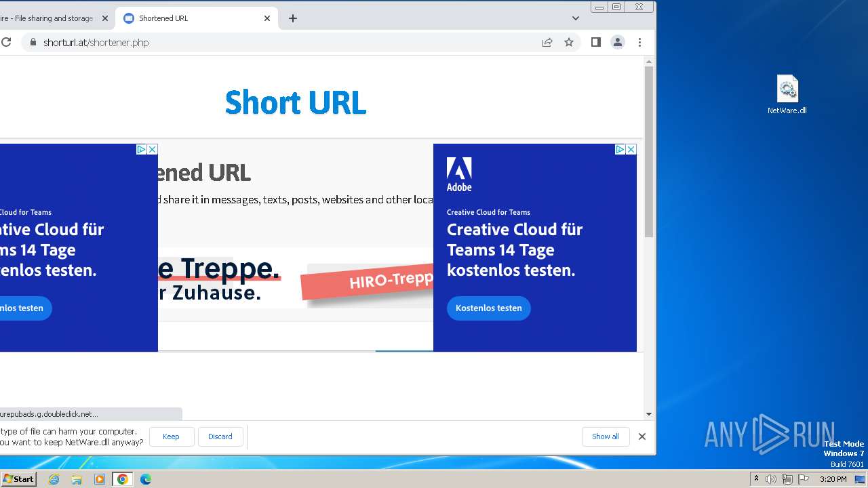Close the left Adobe ad
Image resolution: width=868 pixels, height=488 pixels.
tap(152, 149)
